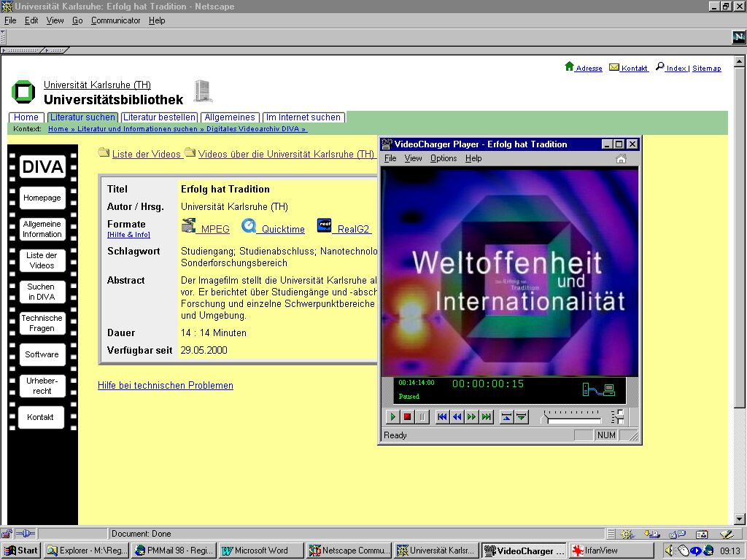Image resolution: width=747 pixels, height=560 pixels.
Task: Open the Help menu in VideoCharger Player
Action: point(473,158)
